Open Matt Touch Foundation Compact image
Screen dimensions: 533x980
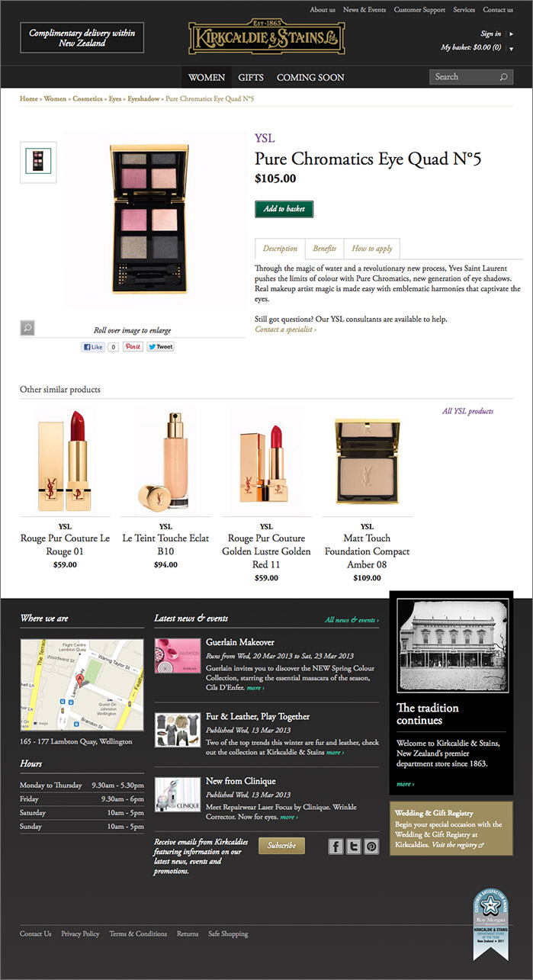367,461
